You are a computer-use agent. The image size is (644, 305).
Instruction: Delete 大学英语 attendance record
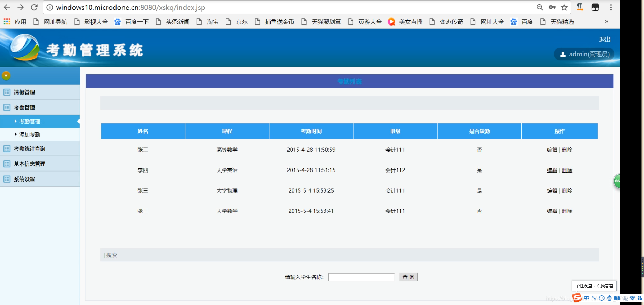pyautogui.click(x=567, y=170)
